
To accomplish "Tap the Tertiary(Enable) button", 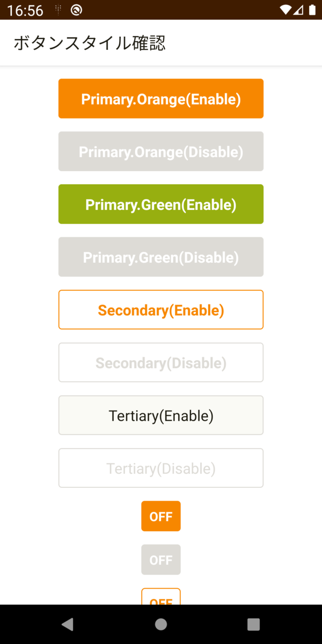I will click(161, 415).
